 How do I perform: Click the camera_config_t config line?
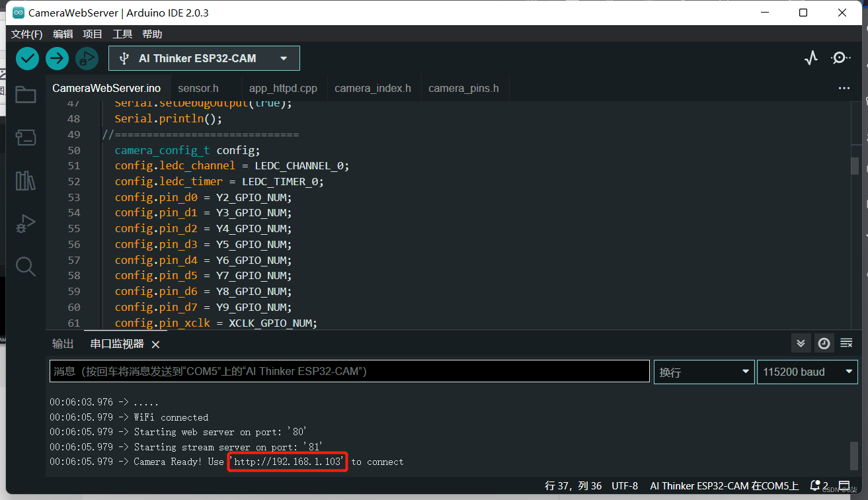coord(187,150)
